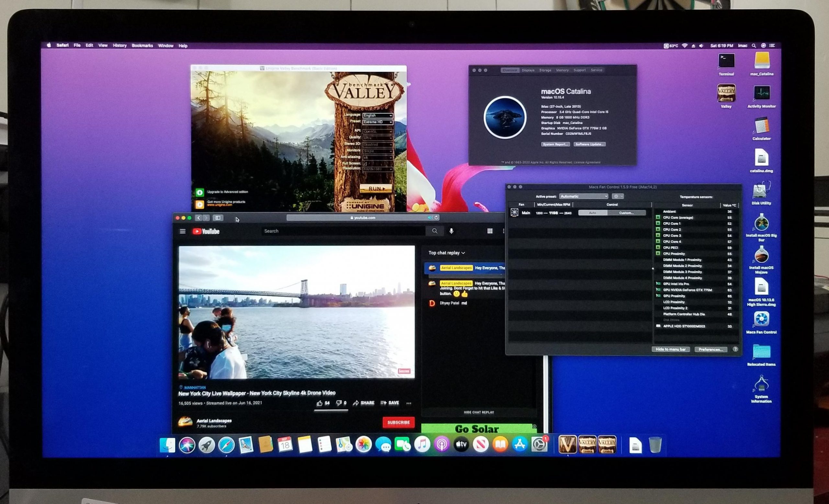Switch Main fan control to Auto
The height and width of the screenshot is (504, 829).
click(x=593, y=213)
